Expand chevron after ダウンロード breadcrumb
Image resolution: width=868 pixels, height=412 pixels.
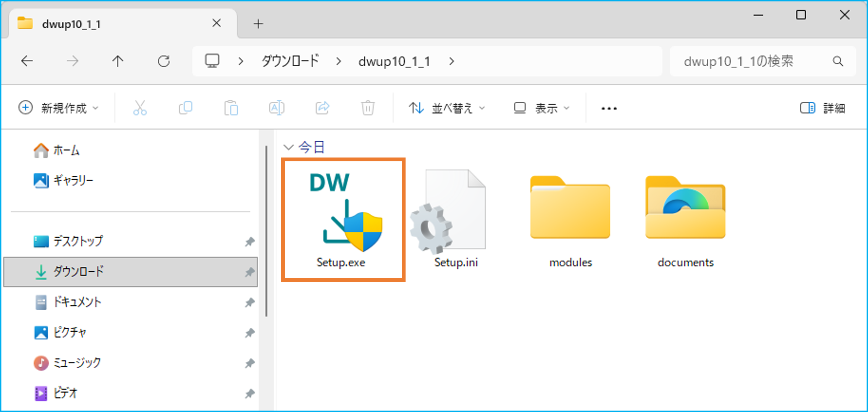(x=339, y=61)
